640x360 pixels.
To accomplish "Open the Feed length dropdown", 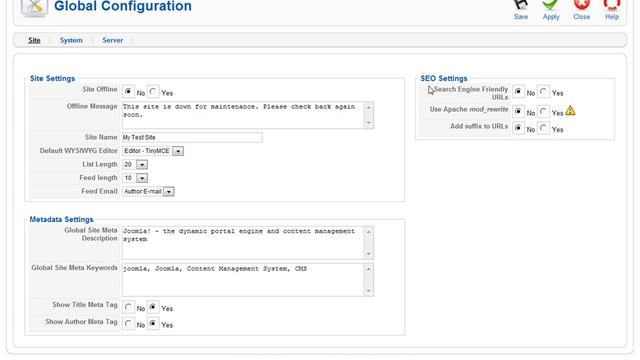I will coord(135,178).
